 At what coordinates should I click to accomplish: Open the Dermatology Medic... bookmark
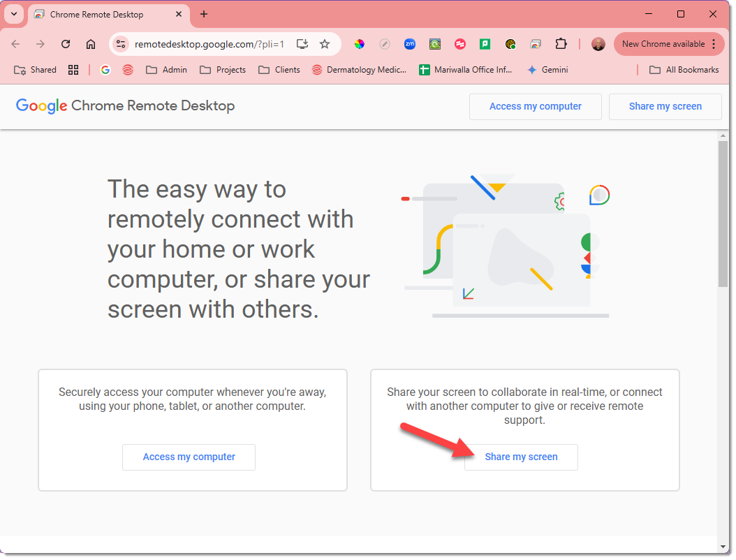360,70
